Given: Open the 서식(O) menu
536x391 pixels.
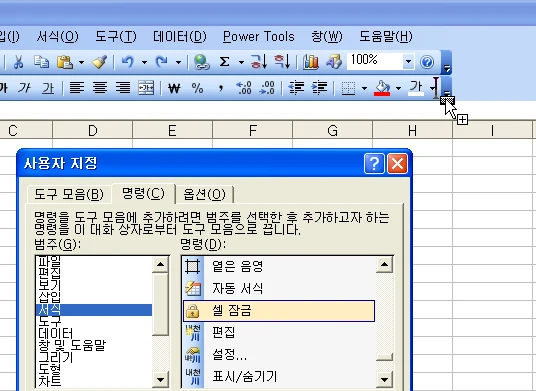Looking at the screenshot, I should pos(57,36).
